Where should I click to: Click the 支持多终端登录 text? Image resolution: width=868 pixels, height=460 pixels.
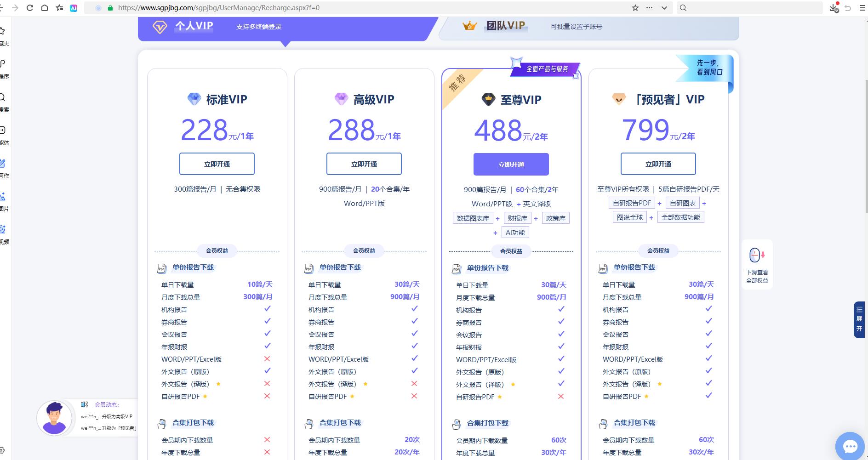[x=259, y=27]
